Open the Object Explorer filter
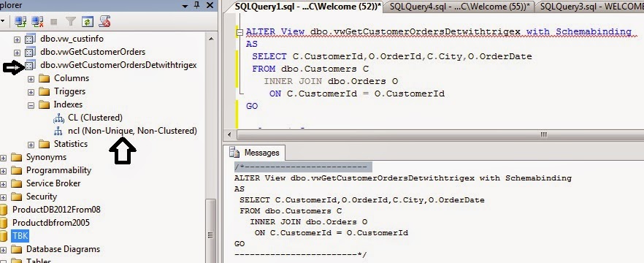 pyautogui.click(x=71, y=21)
